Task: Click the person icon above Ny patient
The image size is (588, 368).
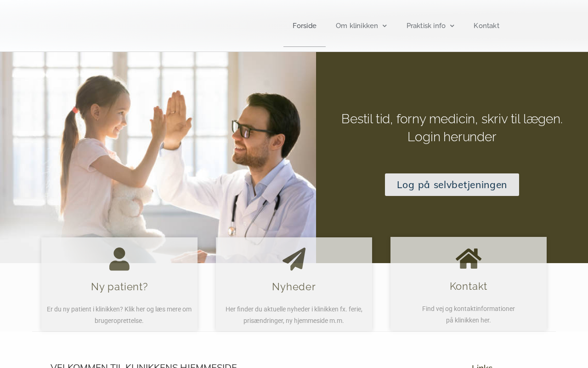Action: coord(119,259)
